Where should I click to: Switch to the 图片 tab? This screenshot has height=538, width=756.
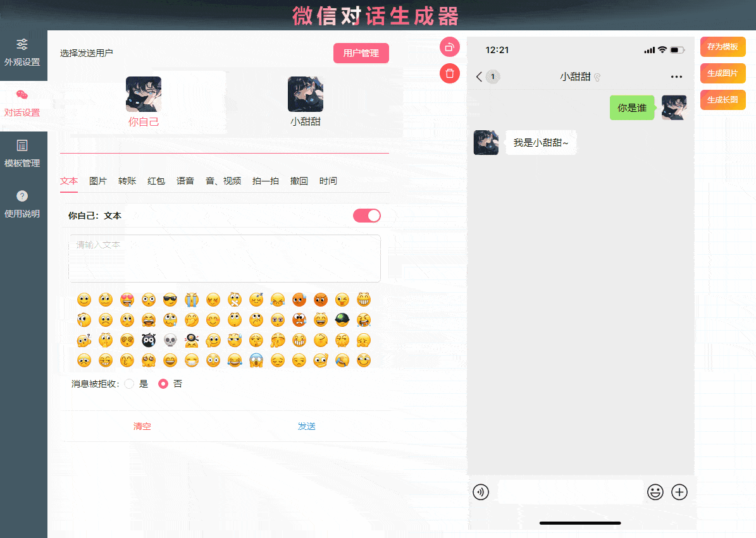(x=98, y=181)
